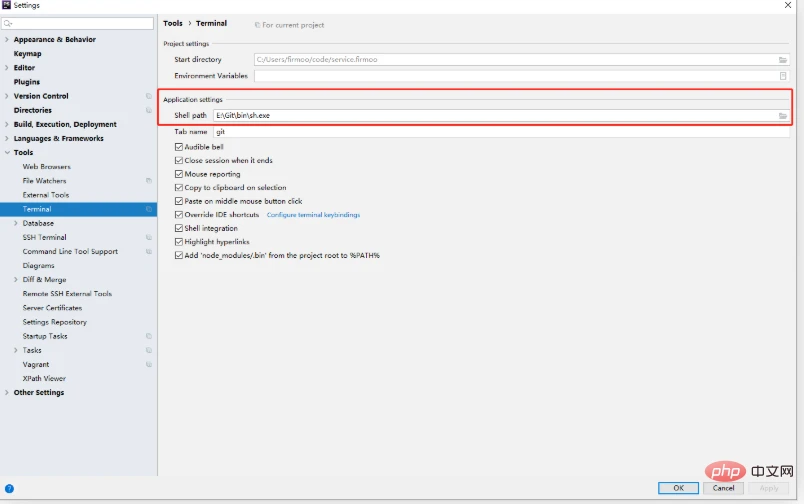Click the project-level icon beside File Watchers
Viewport: 804px width, 504px height.
click(x=148, y=181)
